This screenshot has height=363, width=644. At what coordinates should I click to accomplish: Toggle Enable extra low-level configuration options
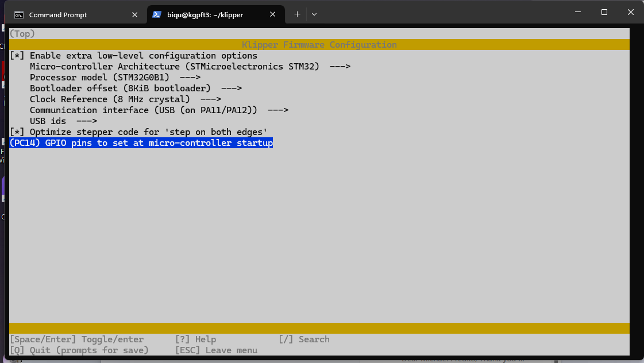[133, 56]
